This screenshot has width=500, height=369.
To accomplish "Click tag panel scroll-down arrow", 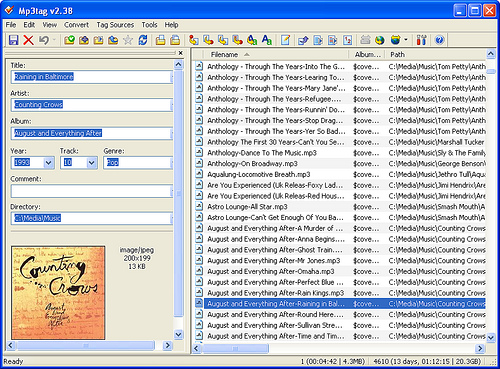I will point(179,334).
